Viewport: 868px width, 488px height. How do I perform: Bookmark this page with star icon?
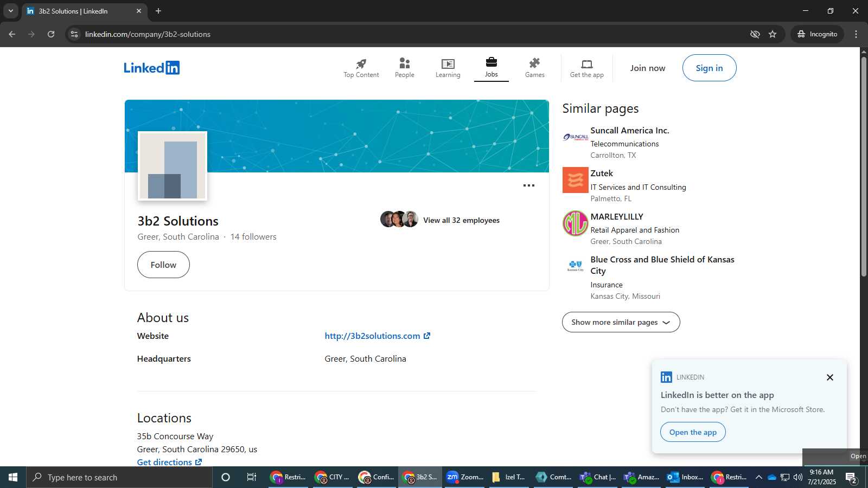pyautogui.click(x=773, y=34)
